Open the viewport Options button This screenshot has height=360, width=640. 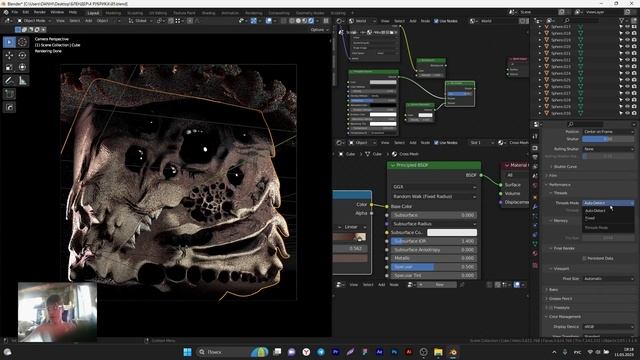pyautogui.click(x=319, y=29)
